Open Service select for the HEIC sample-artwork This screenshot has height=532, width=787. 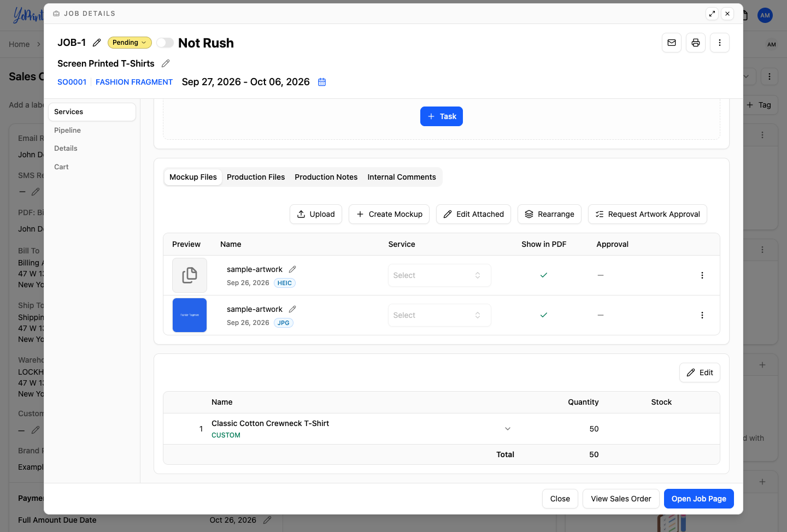[439, 275]
